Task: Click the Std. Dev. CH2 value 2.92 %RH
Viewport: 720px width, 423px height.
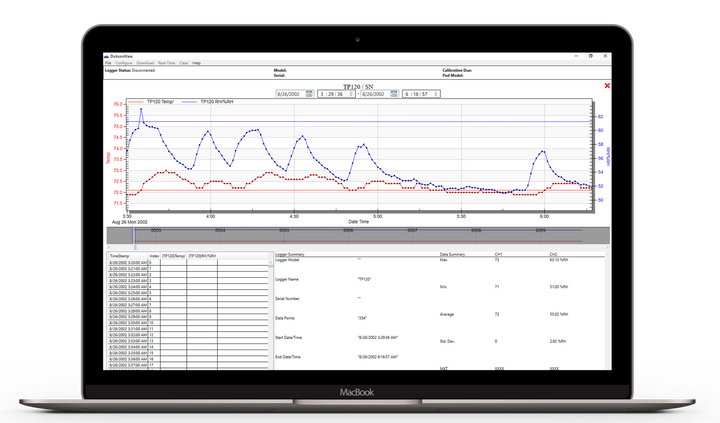Action: click(557, 342)
